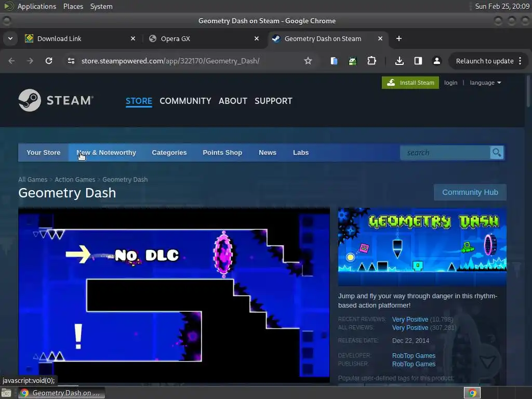Click the Geometry Dash taskbar window button

coord(61,393)
